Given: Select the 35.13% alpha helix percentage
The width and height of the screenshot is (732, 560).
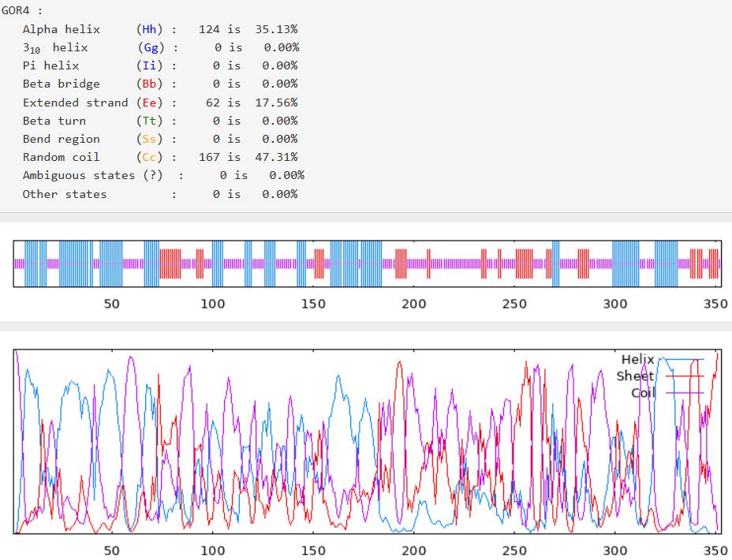Looking at the screenshot, I should [276, 29].
